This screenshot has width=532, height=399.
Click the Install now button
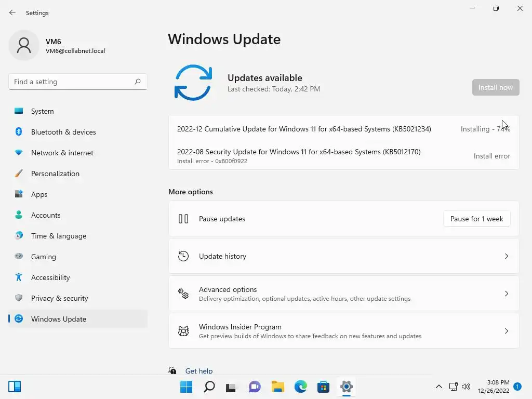pos(496,87)
